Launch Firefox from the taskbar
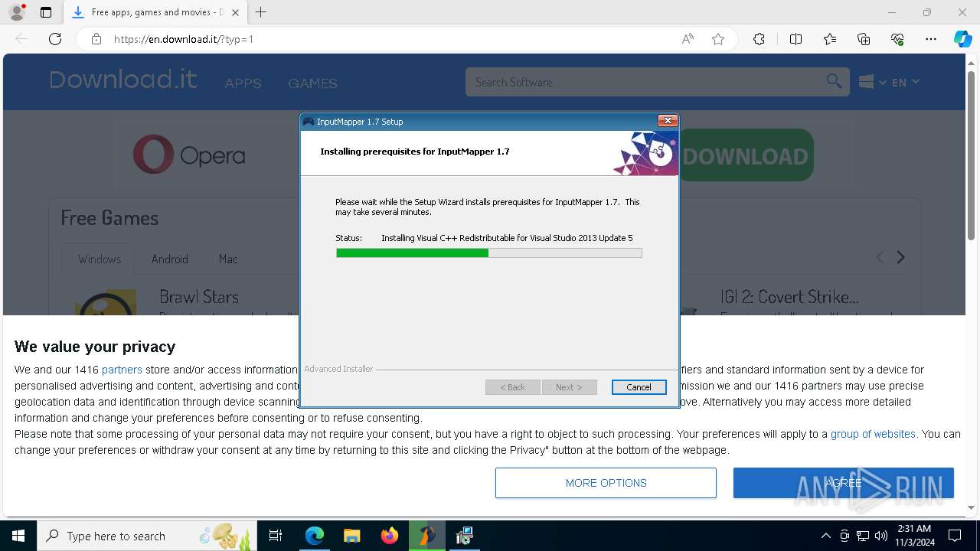Viewport: 980px width, 551px height. [x=389, y=536]
